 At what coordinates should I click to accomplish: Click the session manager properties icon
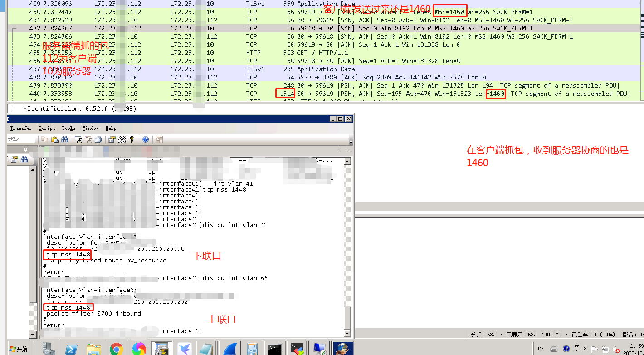pyautogui.click(x=15, y=159)
